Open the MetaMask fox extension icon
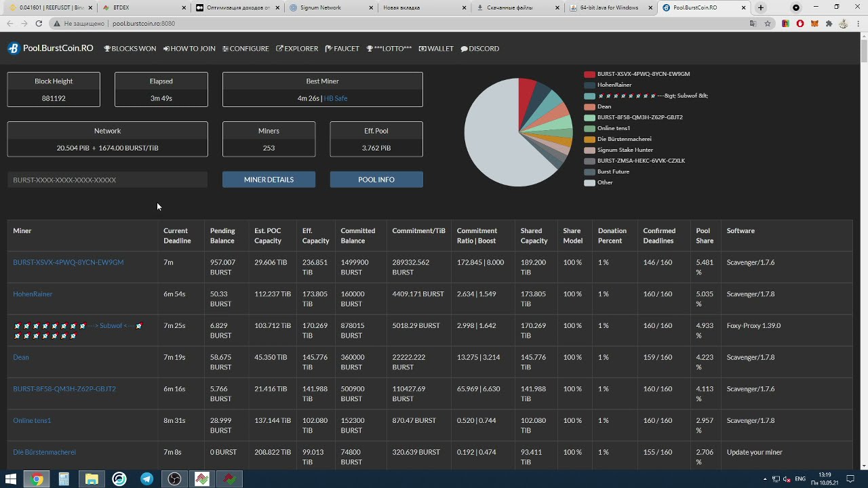 tap(814, 23)
